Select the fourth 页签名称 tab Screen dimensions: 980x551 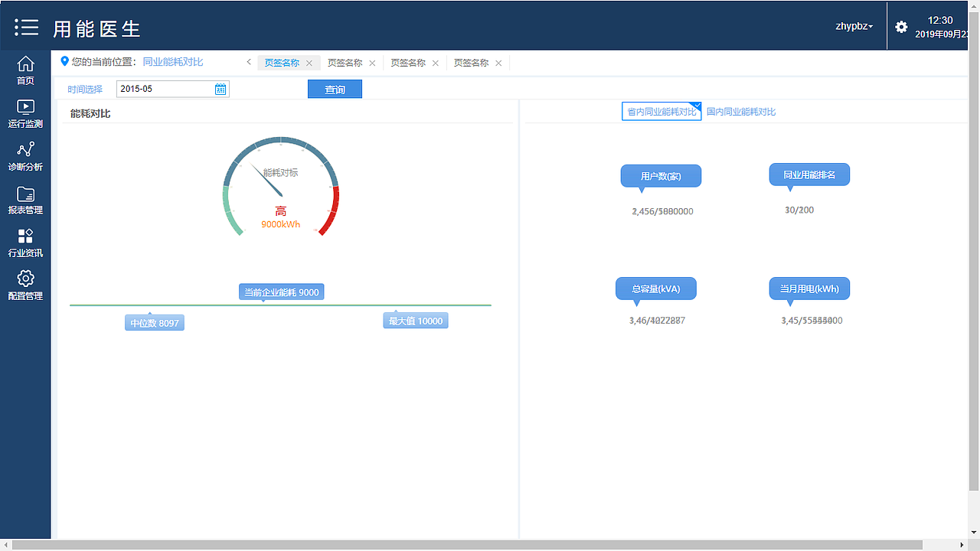471,63
